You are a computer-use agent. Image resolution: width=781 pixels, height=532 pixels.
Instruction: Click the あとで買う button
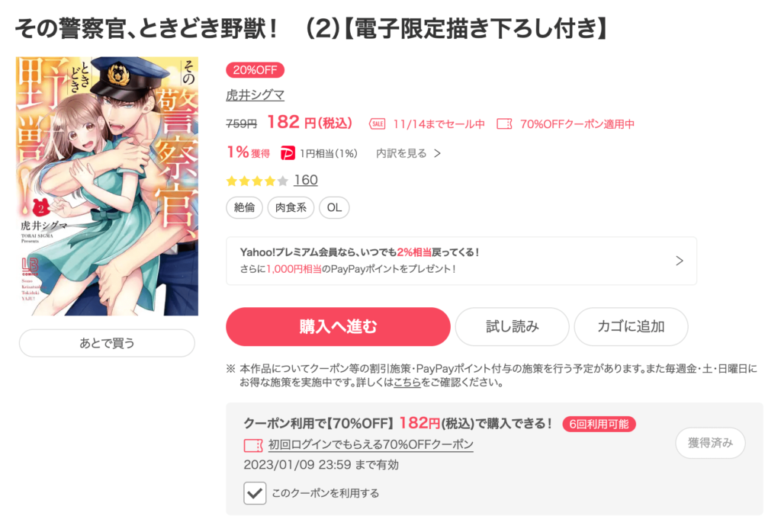tap(107, 343)
